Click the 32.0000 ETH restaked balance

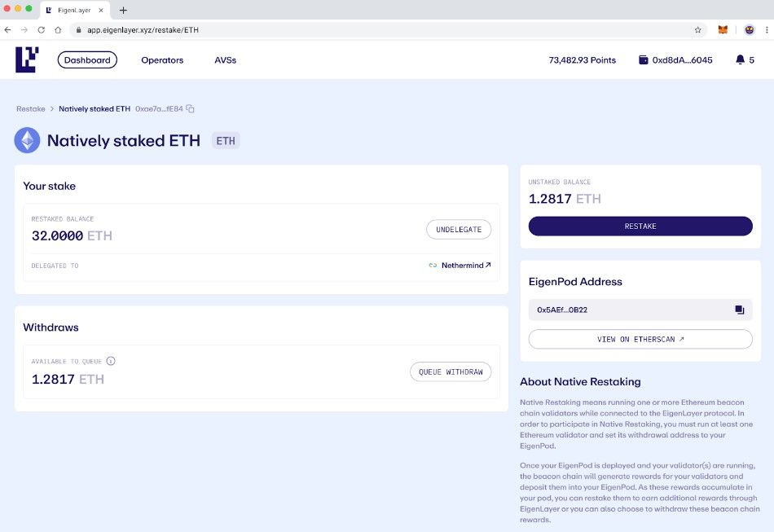(x=72, y=235)
